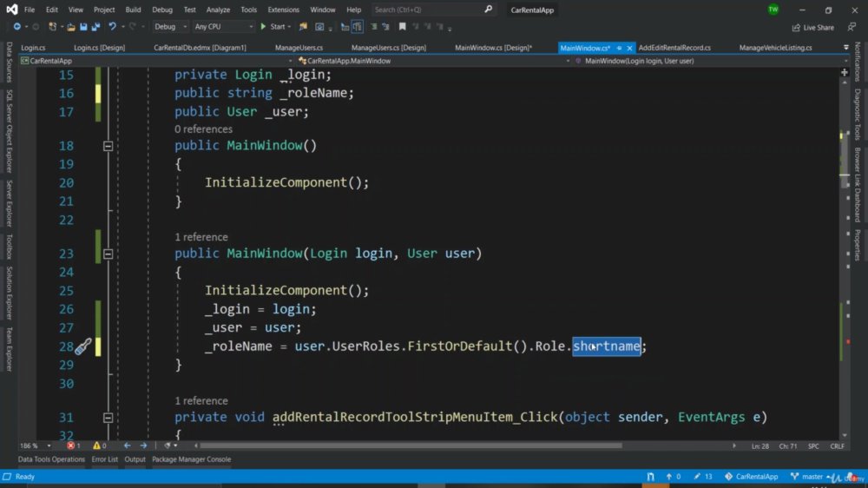Click the New Project toolbar icon

(x=53, y=27)
